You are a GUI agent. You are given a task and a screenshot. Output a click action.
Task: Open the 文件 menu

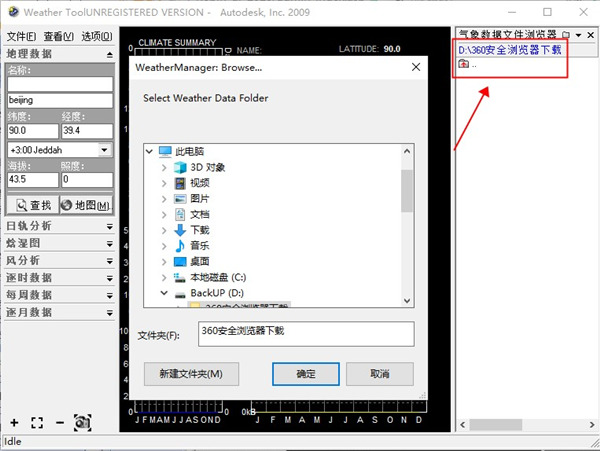click(x=21, y=36)
